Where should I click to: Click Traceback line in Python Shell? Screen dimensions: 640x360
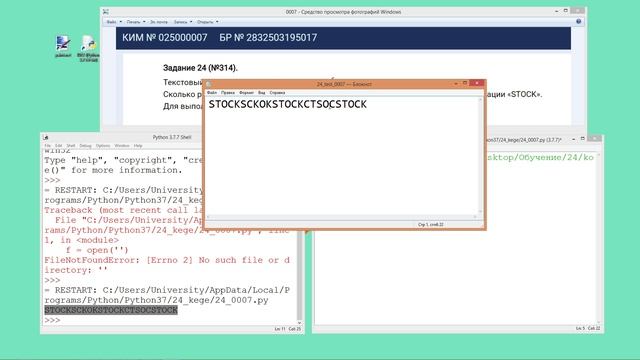click(124, 210)
